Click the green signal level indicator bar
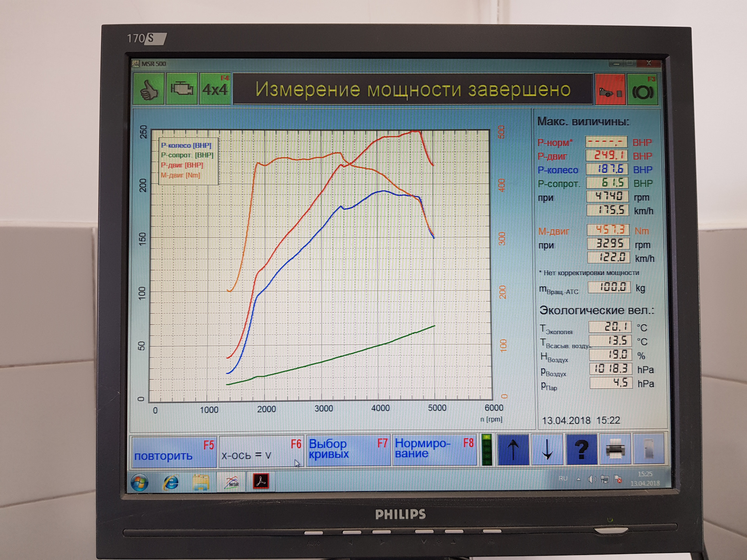 coord(486,450)
